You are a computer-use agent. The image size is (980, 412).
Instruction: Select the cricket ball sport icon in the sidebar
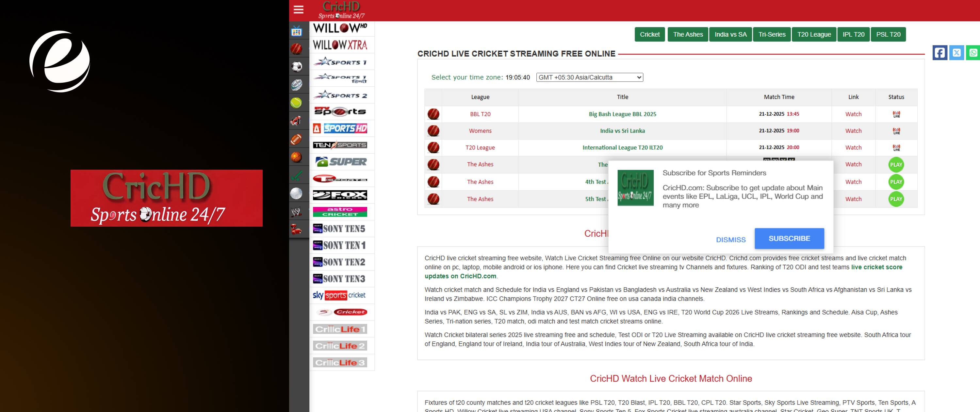[296, 49]
